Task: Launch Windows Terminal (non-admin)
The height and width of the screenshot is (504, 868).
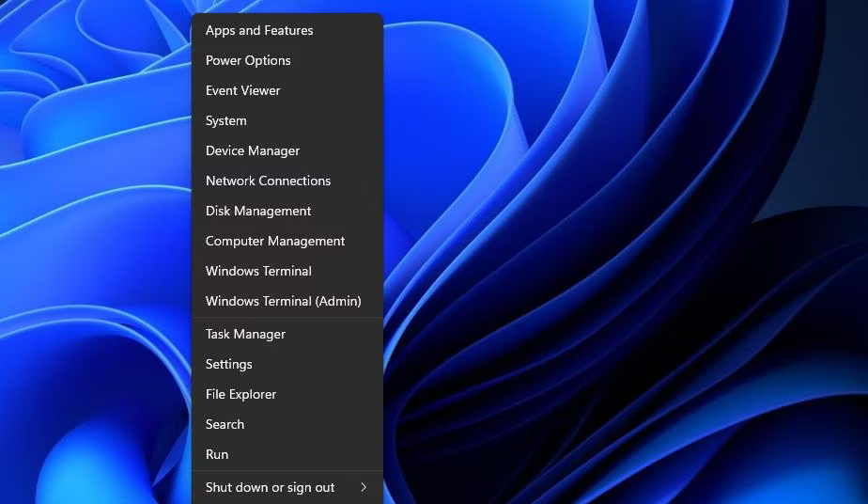Action: pos(287,271)
